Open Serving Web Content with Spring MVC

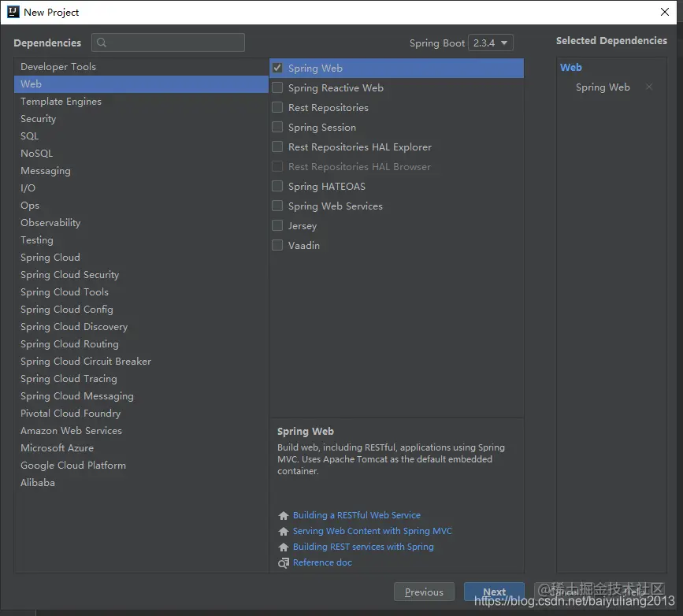pyautogui.click(x=373, y=531)
